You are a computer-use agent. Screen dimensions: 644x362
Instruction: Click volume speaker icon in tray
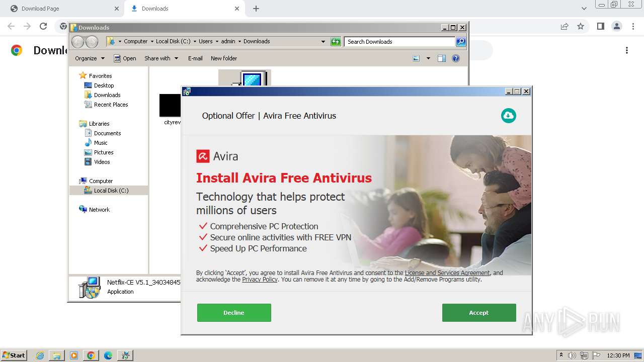(572, 355)
